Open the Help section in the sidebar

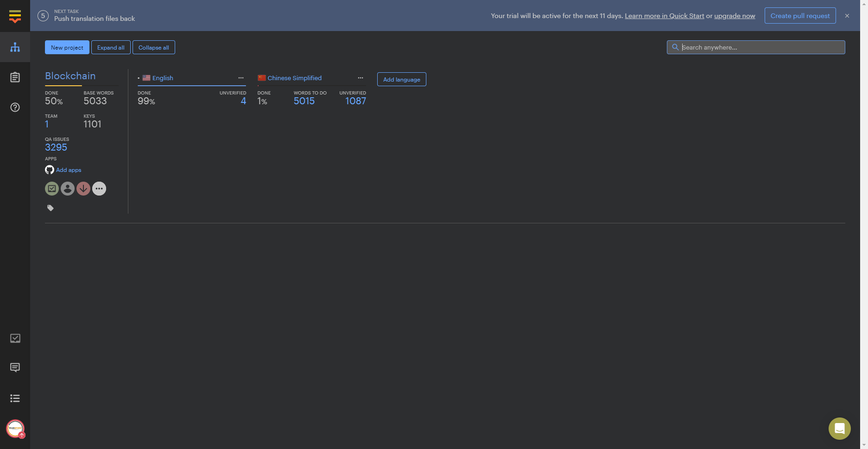click(15, 107)
